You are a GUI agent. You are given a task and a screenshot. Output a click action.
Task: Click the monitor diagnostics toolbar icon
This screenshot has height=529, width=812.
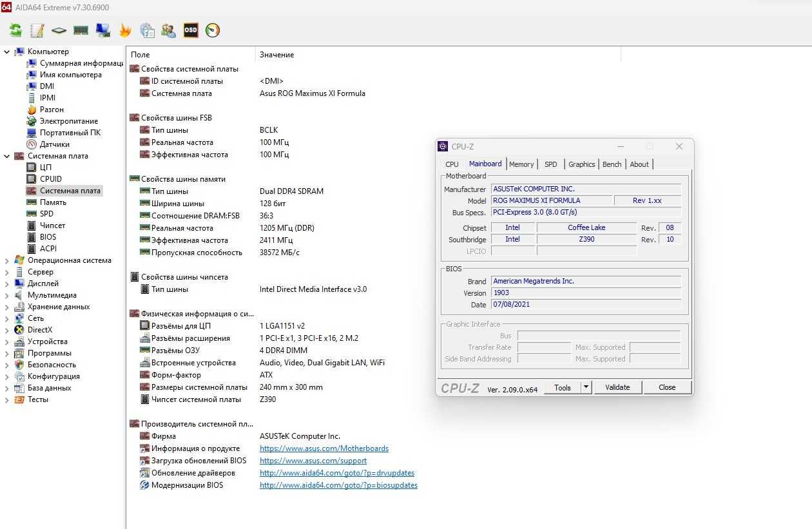tap(102, 30)
